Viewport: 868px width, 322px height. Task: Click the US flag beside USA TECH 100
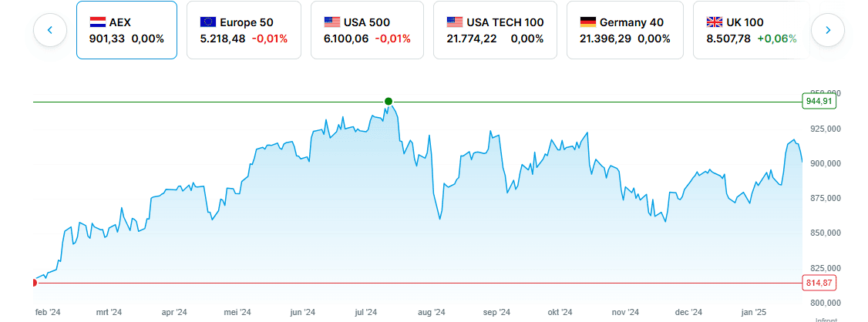455,22
